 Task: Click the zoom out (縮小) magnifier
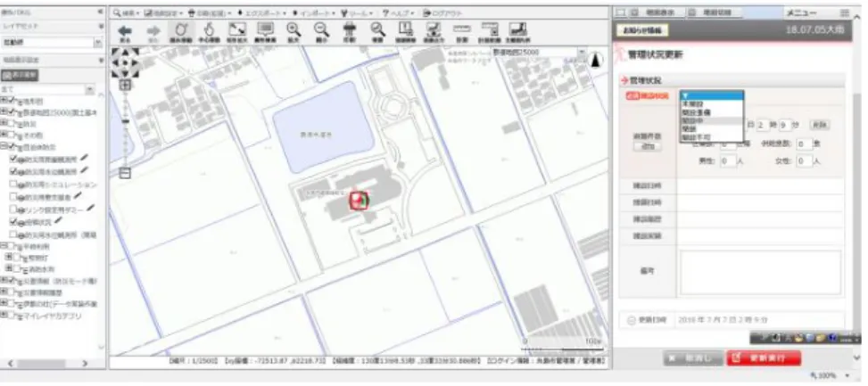(x=322, y=33)
